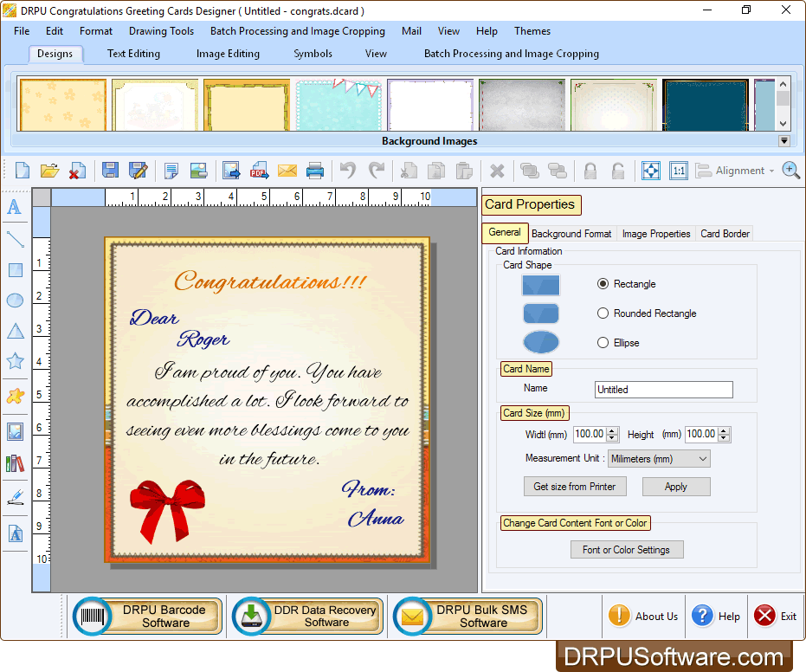Viewport: 806px width, 672px height.
Task: Open the Background Format properties tab
Action: [x=571, y=234]
